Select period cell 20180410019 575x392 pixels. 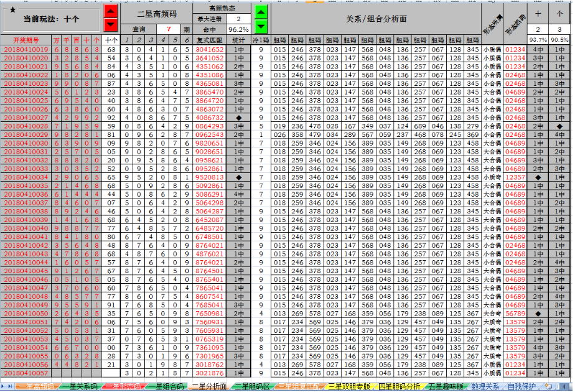click(x=26, y=49)
